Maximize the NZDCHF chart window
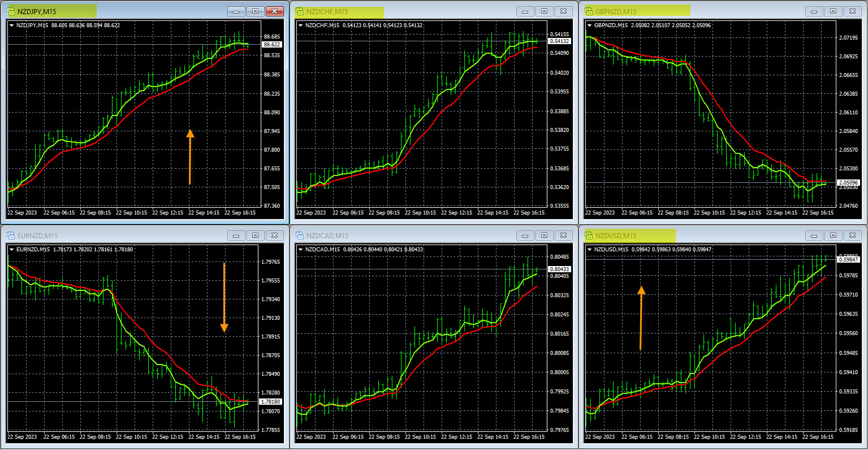The image size is (868, 450). [x=544, y=11]
